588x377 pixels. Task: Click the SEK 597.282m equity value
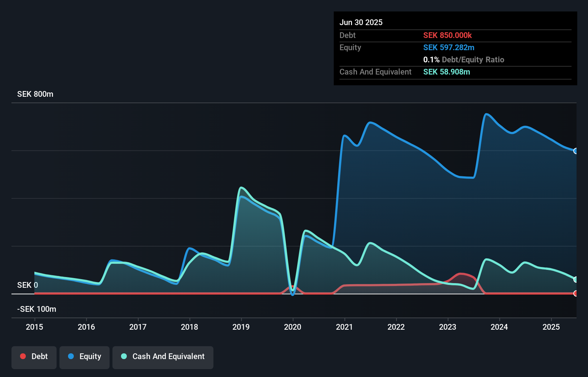tap(449, 47)
